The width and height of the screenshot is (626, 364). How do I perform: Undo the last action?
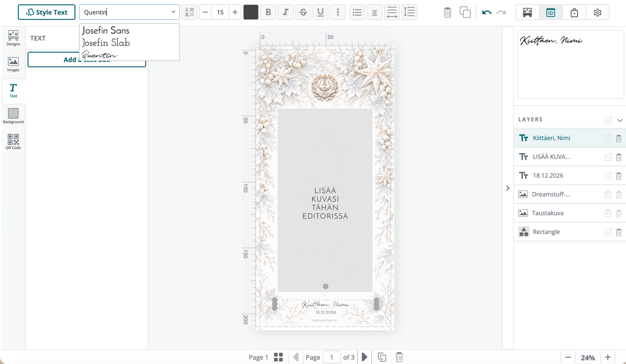487,12
